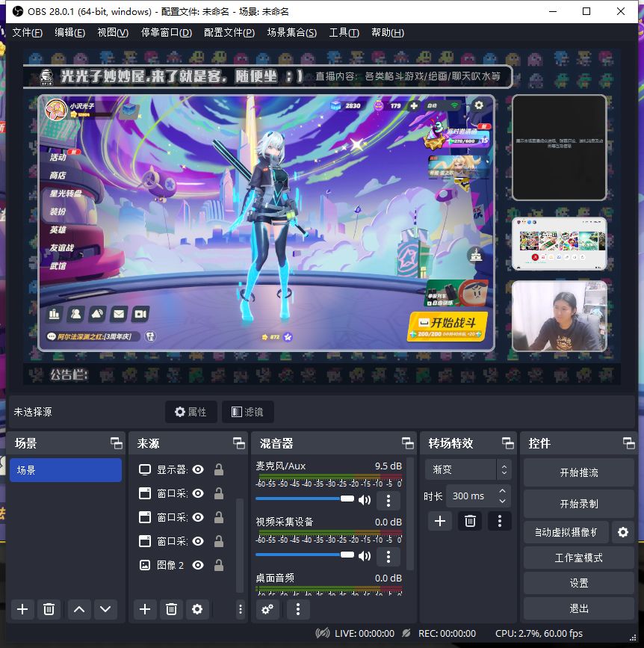Pop out the 混音器 dock panel
Image resolution: width=644 pixels, height=648 pixels.
[408, 443]
